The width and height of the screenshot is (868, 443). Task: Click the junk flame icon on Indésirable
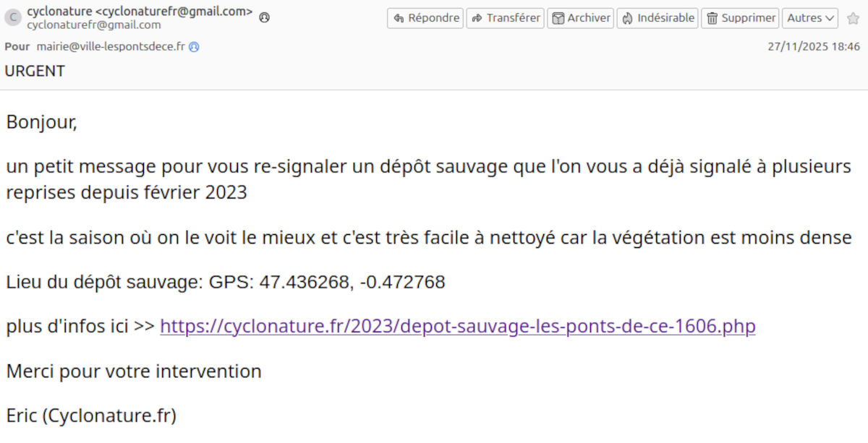tap(628, 18)
